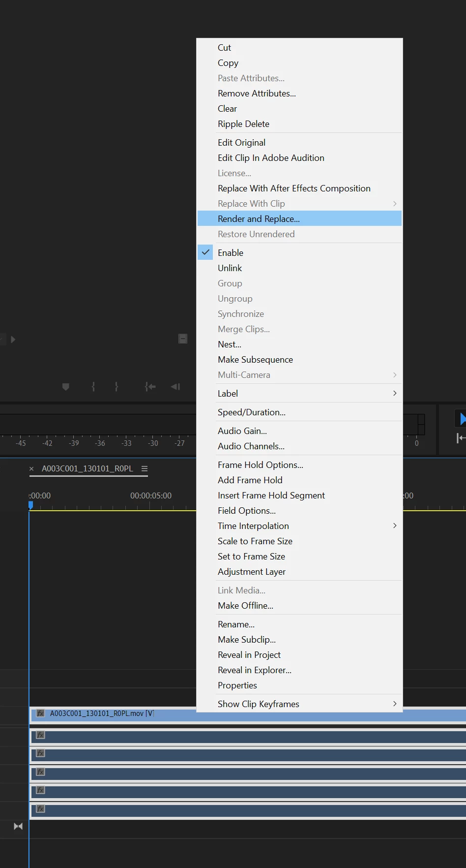Click the bowtie-shaped icon below the audio tracks
This screenshot has width=466, height=868.
[x=18, y=826]
